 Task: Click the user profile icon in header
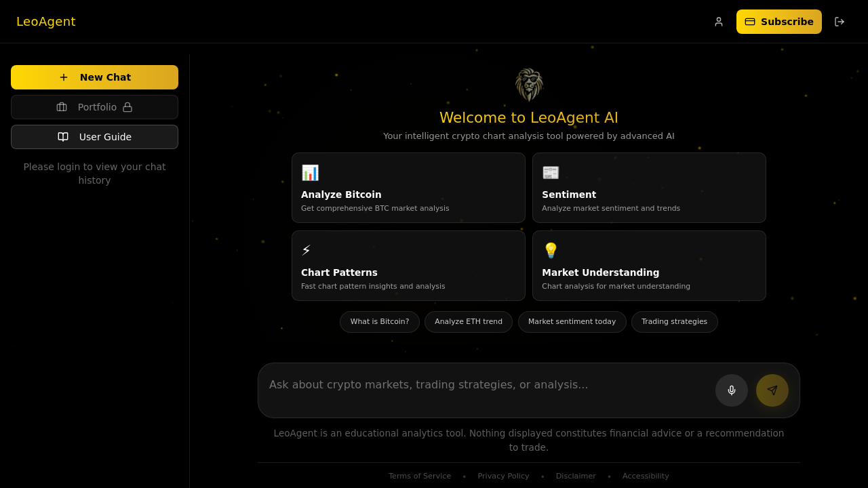[x=718, y=22]
